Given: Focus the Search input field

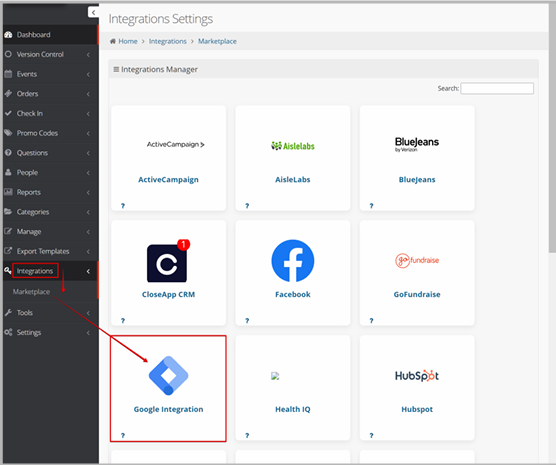Looking at the screenshot, I should (x=497, y=88).
